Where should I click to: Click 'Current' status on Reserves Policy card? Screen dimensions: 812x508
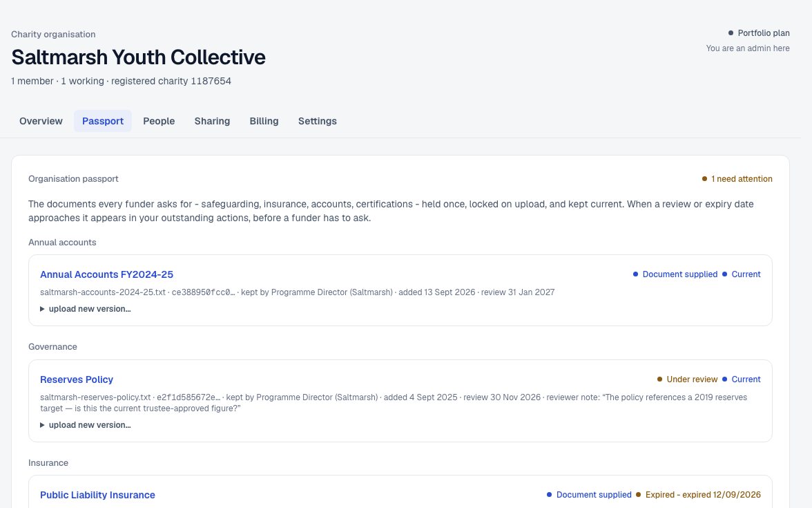741,379
